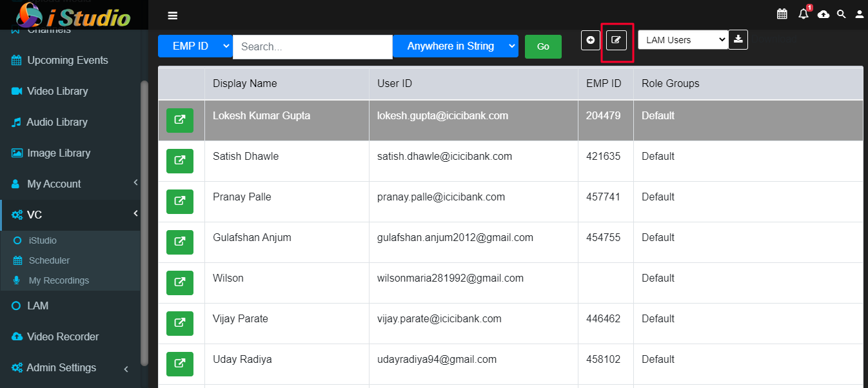Open record for Uday Radiya
Image resolution: width=868 pixels, height=388 pixels.
click(x=180, y=364)
